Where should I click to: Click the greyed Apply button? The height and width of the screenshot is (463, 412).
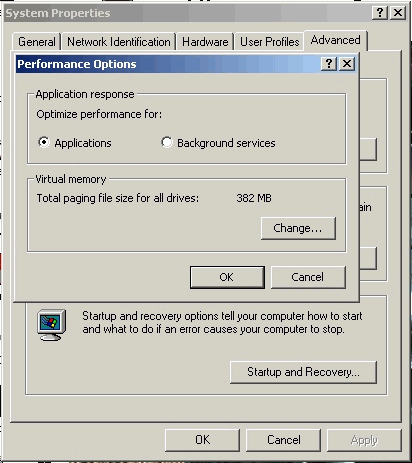(x=364, y=440)
